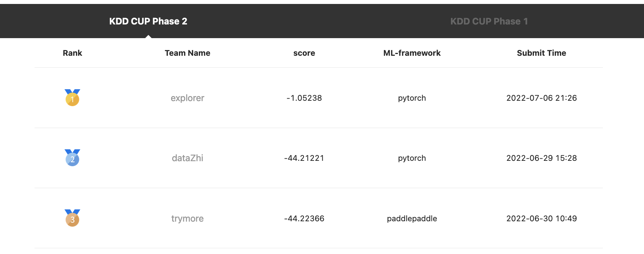
Task: Select the score -1.05238 cell
Action: (x=304, y=98)
